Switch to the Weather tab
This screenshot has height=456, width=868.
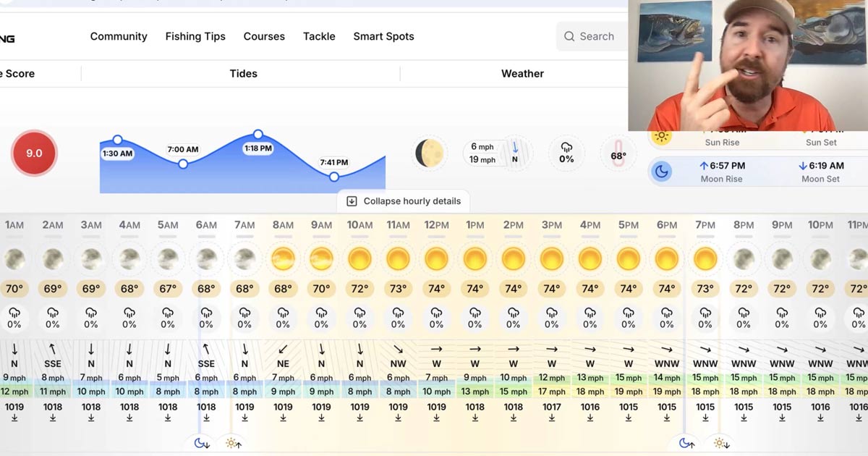pyautogui.click(x=522, y=74)
